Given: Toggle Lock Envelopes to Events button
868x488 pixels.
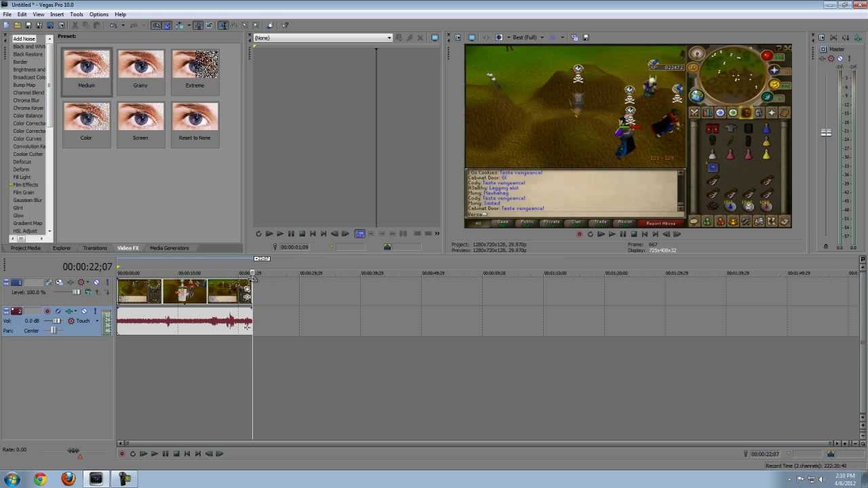Looking at the screenshot, I should tap(198, 25).
